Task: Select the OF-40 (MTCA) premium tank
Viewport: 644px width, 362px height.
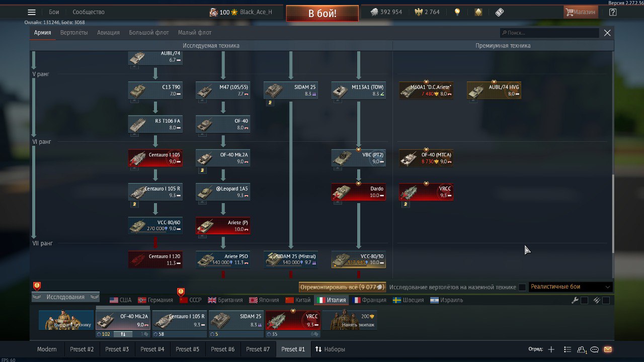Action: click(x=426, y=158)
